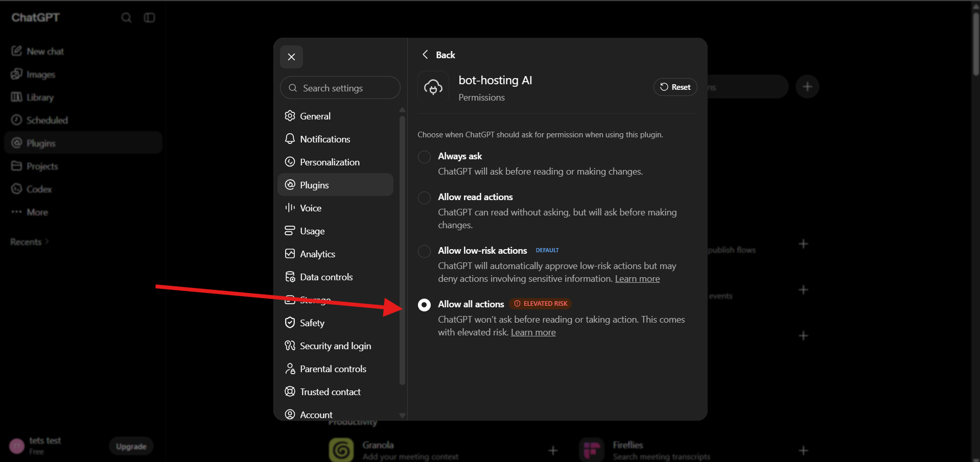Open Learn more link for elevated risk
980x462 pixels.
click(533, 332)
